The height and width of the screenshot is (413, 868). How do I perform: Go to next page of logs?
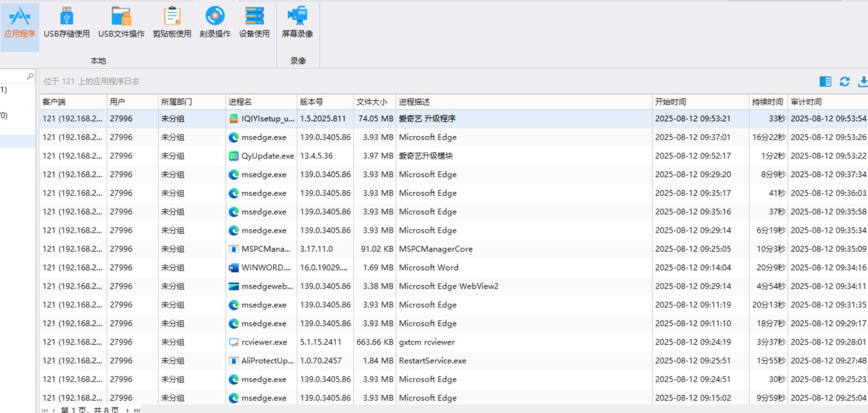click(127, 410)
